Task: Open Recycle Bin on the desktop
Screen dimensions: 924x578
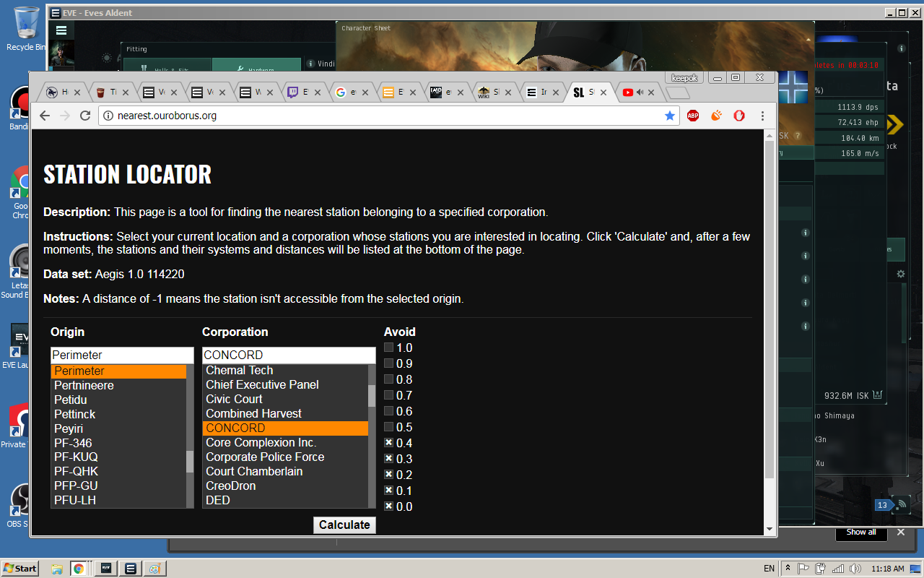Action: point(26,29)
